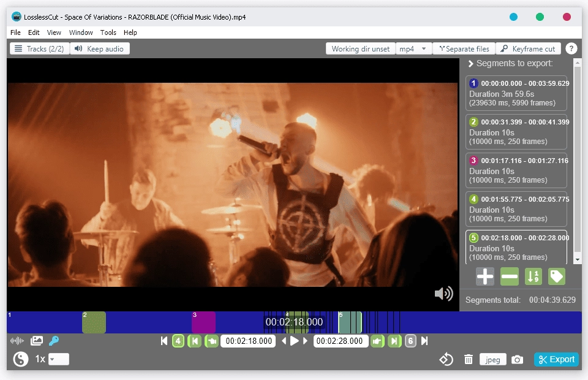The image size is (588, 380).
Task: Jump to the end of the video
Action: [424, 341]
